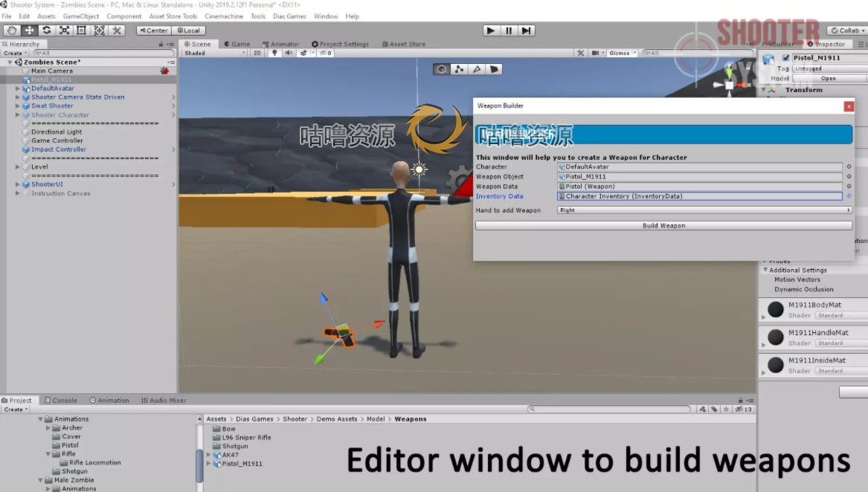868x492 pixels.
Task: Expand Shooter Camera State Driven
Action: coord(17,97)
